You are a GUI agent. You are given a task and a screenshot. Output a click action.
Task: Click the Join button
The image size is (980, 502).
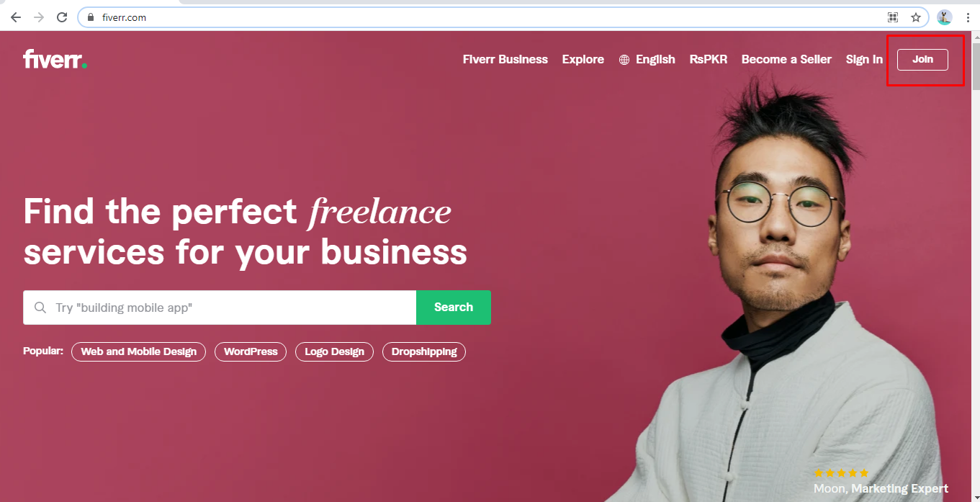(922, 60)
